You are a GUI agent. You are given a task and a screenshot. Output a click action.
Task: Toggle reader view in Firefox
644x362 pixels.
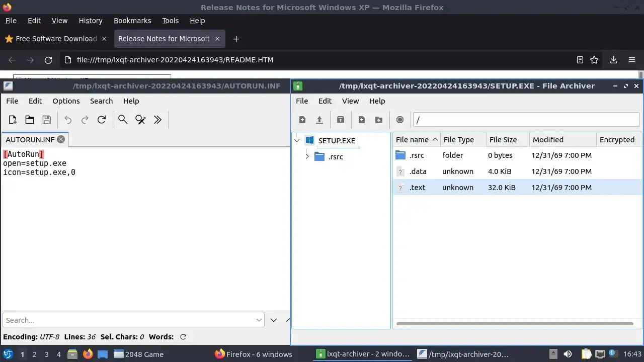click(580, 60)
